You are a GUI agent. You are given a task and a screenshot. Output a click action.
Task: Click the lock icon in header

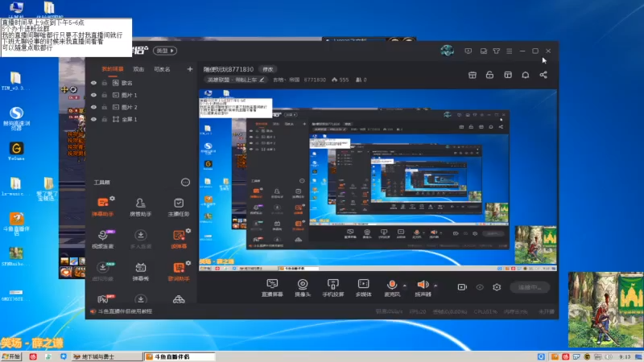489,75
